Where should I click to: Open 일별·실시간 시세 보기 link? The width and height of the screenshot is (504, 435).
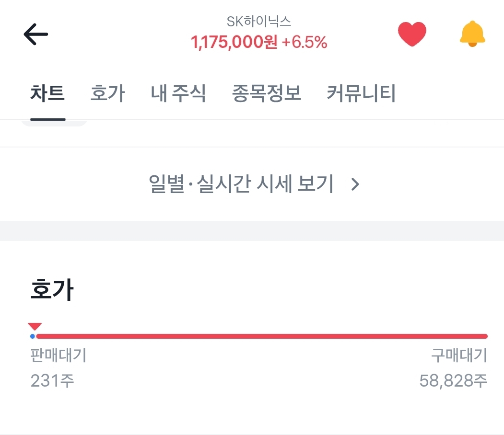tap(241, 184)
